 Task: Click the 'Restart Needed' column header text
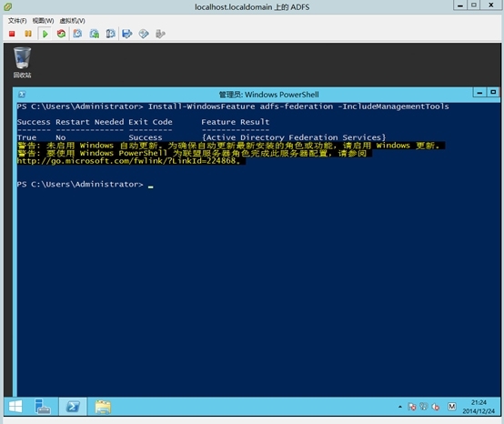90,122
